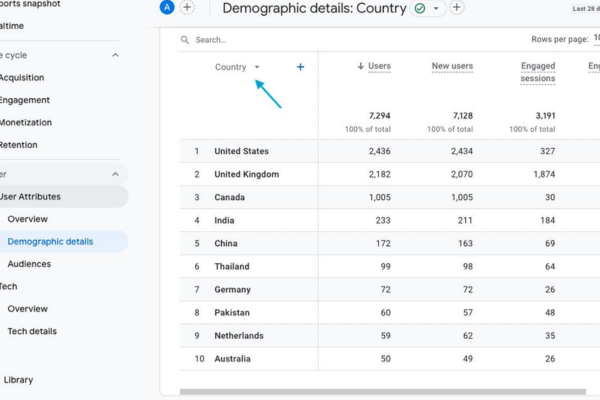The width and height of the screenshot is (600, 400).
Task: Open the Demographic details report
Action: point(50,242)
